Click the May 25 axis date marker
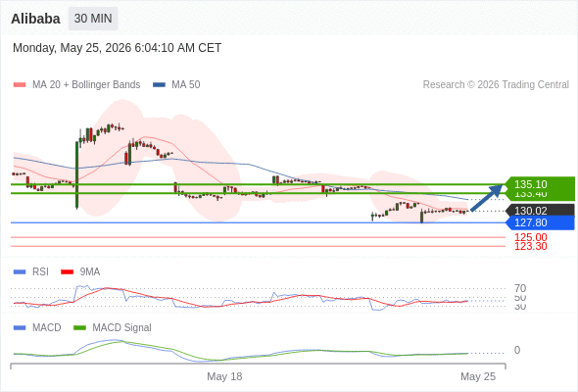This screenshot has width=578, height=392. pos(478,376)
